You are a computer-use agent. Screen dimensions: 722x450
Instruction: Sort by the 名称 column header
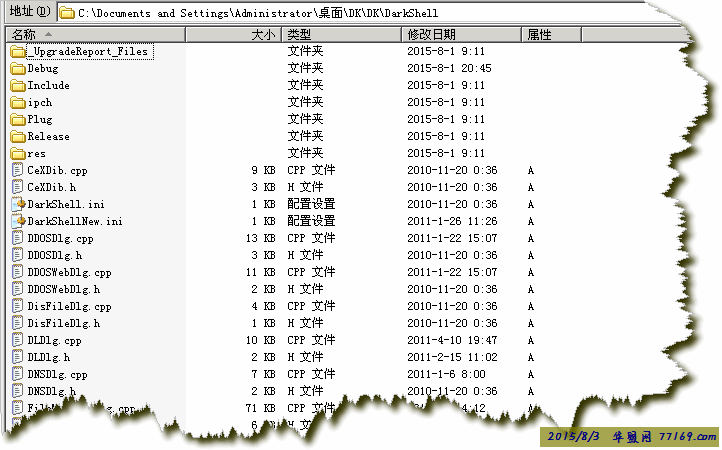(x=95, y=35)
